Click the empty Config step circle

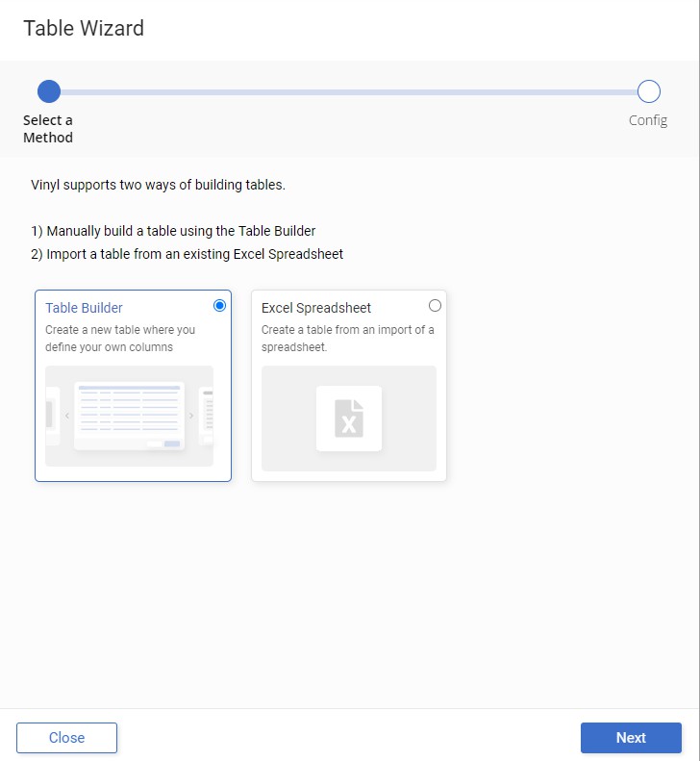[649, 91]
